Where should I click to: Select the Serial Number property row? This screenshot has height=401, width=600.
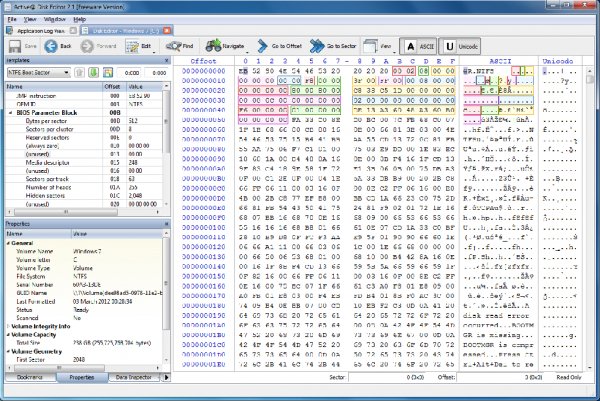coord(84,285)
